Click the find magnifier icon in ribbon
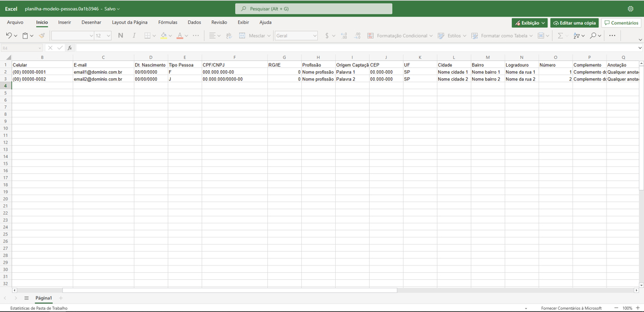This screenshot has width=644, height=312. click(593, 36)
